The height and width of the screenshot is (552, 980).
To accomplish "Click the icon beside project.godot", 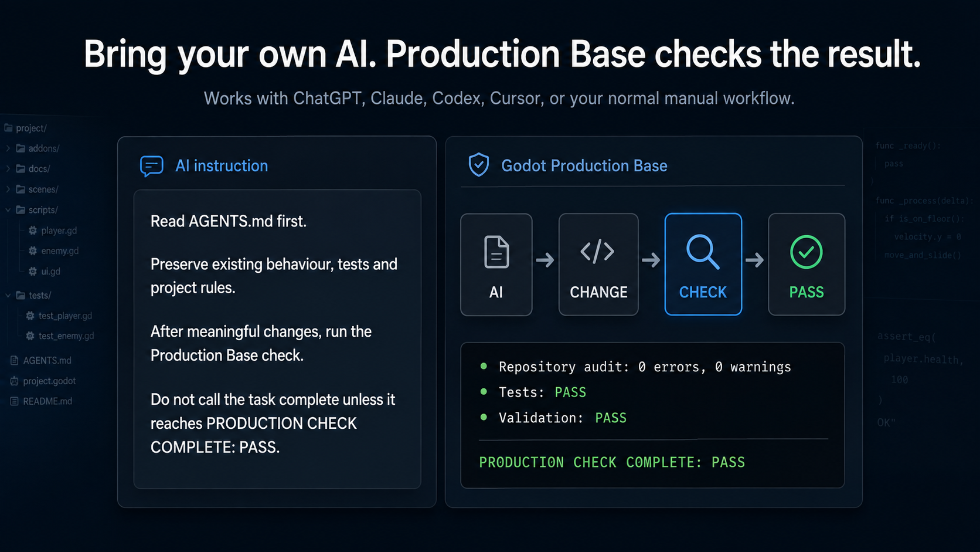I will (x=14, y=381).
